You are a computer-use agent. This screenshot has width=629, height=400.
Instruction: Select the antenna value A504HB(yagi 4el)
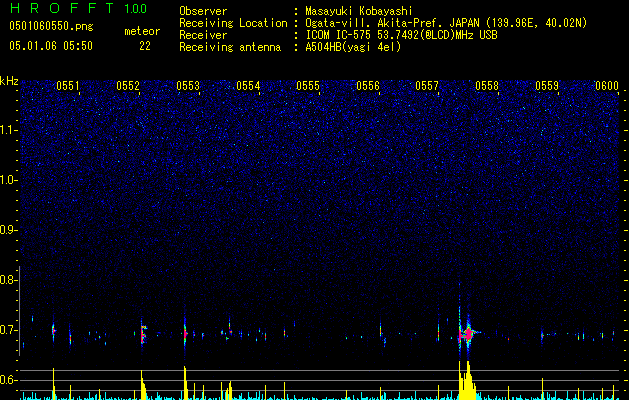click(353, 47)
